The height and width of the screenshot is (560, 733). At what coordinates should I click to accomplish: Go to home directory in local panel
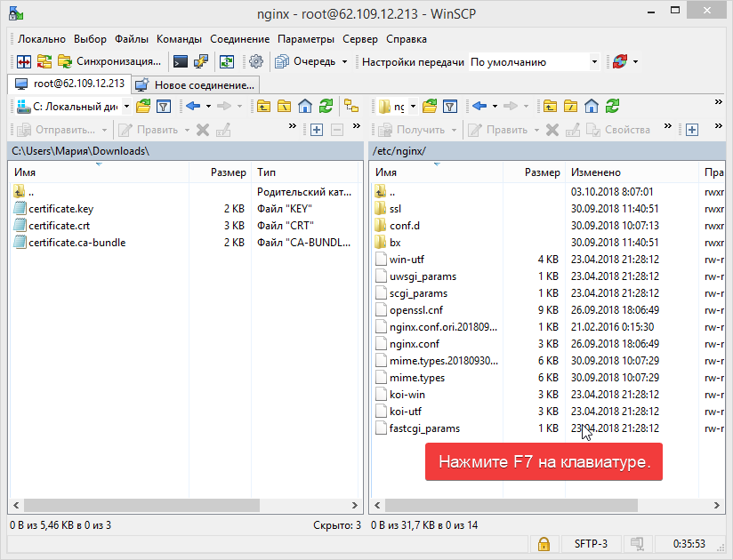pos(305,107)
